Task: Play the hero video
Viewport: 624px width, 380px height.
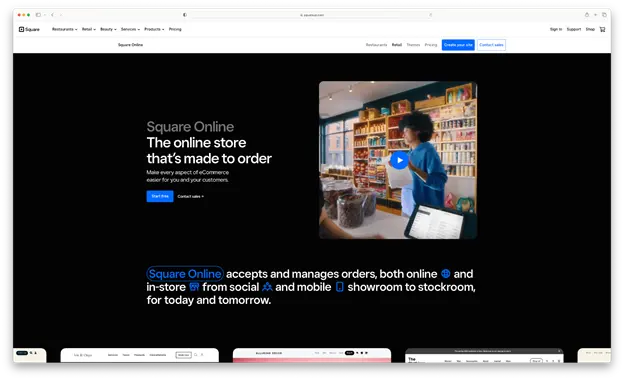Action: [x=400, y=160]
